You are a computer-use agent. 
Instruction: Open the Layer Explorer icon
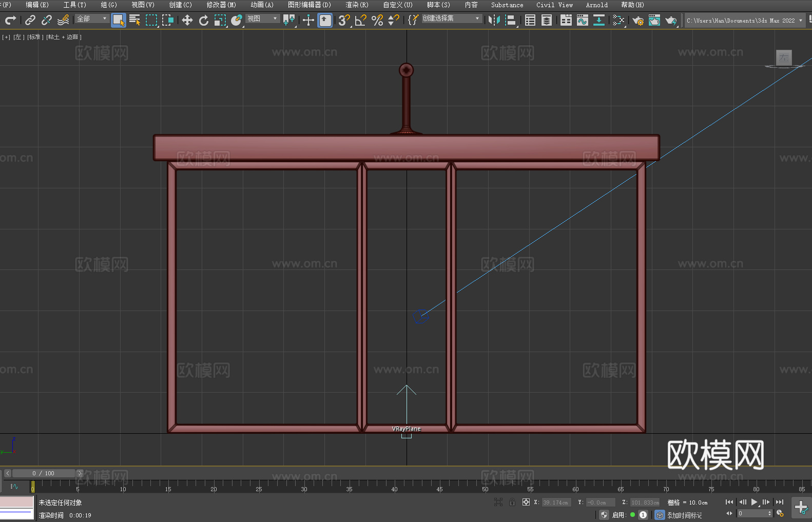[x=547, y=20]
